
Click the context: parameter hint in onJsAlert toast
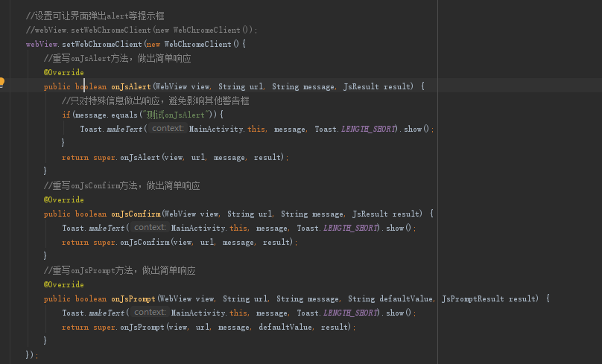tap(168, 129)
